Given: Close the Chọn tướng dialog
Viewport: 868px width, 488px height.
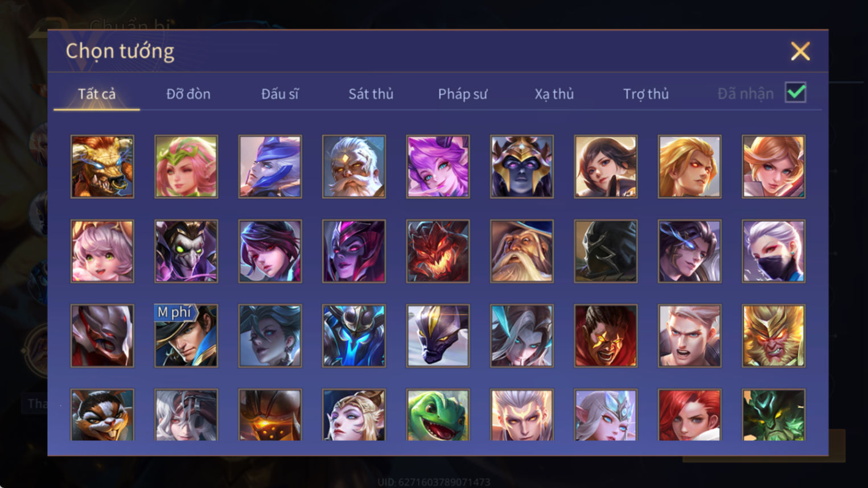Looking at the screenshot, I should point(800,51).
